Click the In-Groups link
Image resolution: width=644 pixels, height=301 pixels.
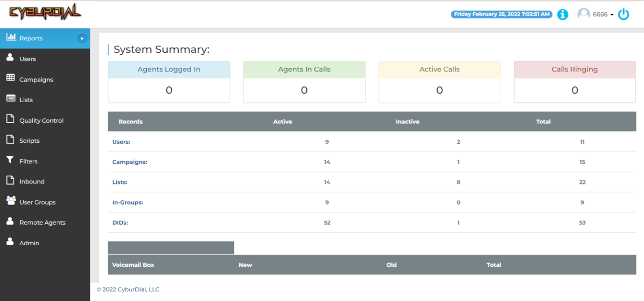126,202
